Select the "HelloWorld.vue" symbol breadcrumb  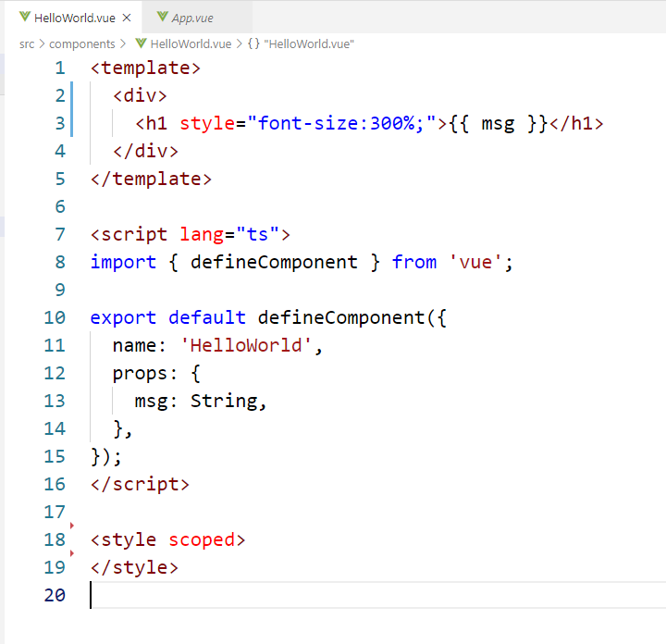[x=309, y=43]
